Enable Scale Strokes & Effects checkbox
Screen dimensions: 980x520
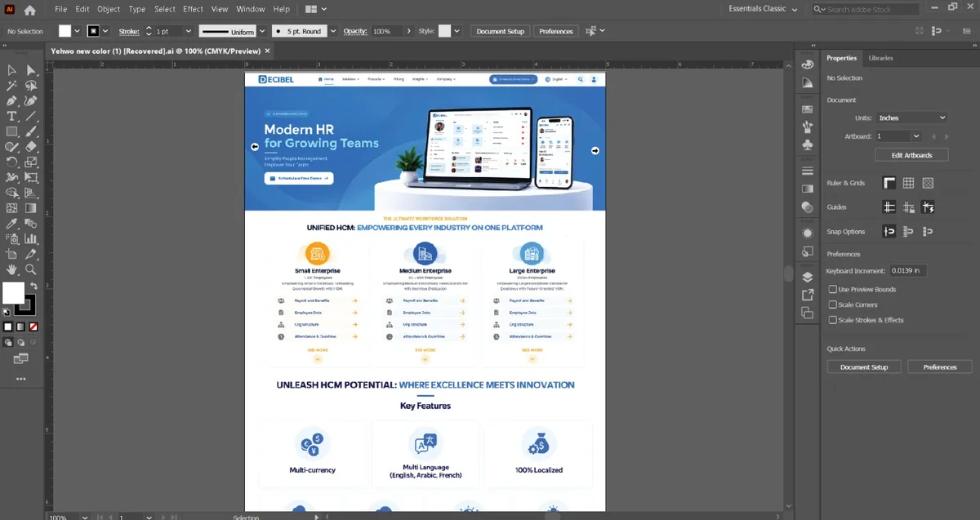[833, 320]
